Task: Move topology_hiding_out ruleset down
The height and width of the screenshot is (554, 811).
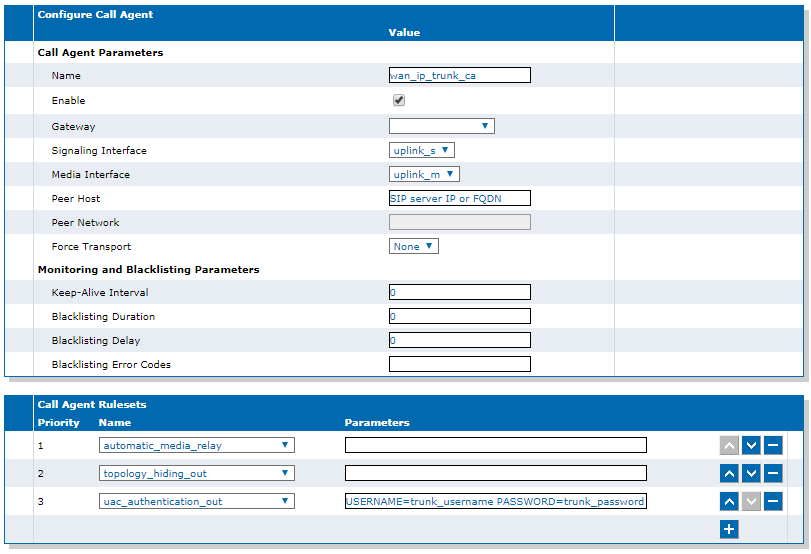Action: (x=751, y=473)
